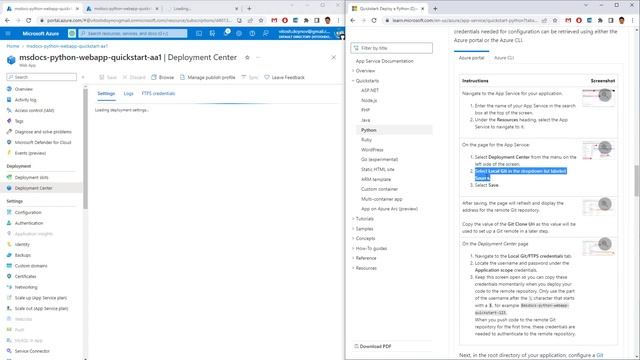Open Azure portal settings gear
The width and height of the screenshot is (640, 360).
[239, 33]
